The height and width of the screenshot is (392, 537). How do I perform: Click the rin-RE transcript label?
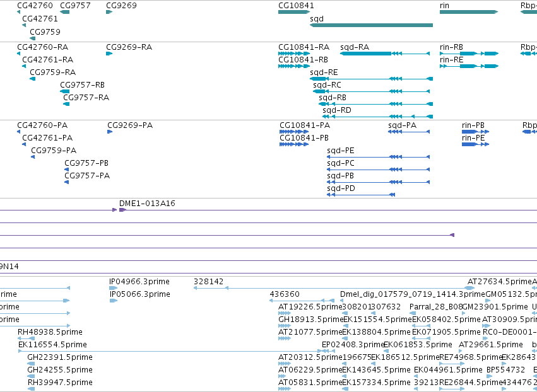point(451,60)
